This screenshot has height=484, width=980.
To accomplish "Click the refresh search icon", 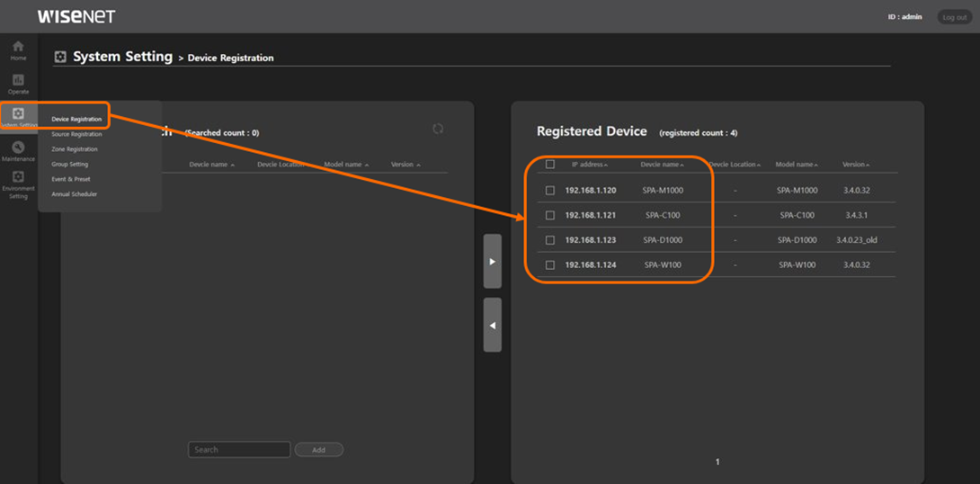I will click(438, 129).
